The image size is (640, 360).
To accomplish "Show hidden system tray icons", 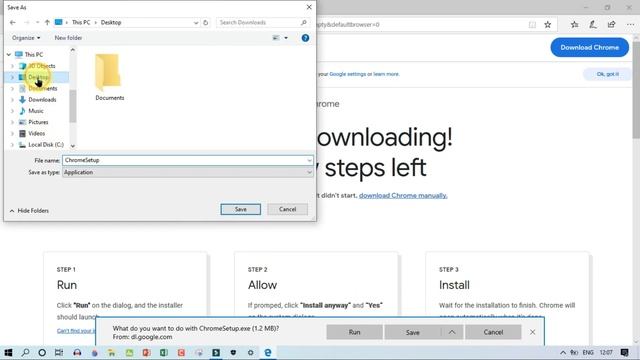I will pyautogui.click(x=563, y=353).
